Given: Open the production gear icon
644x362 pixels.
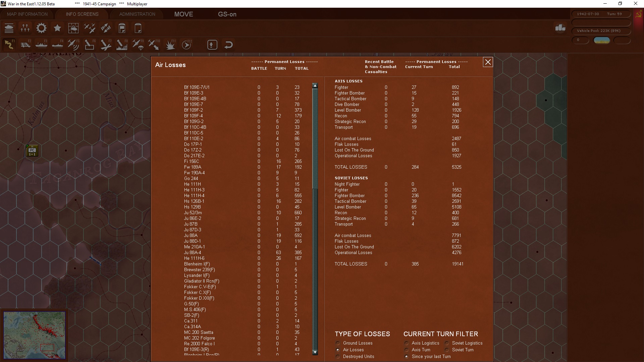Looking at the screenshot, I should [x=41, y=28].
